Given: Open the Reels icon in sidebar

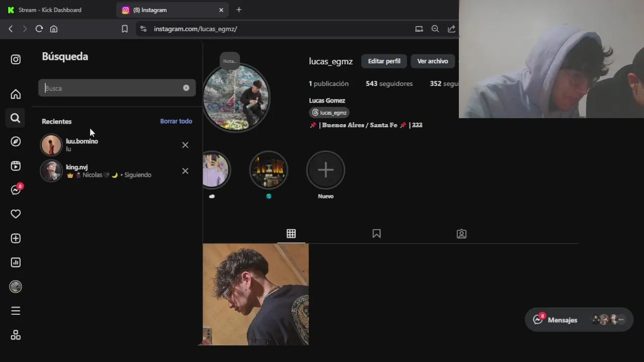Looking at the screenshot, I should 16,166.
